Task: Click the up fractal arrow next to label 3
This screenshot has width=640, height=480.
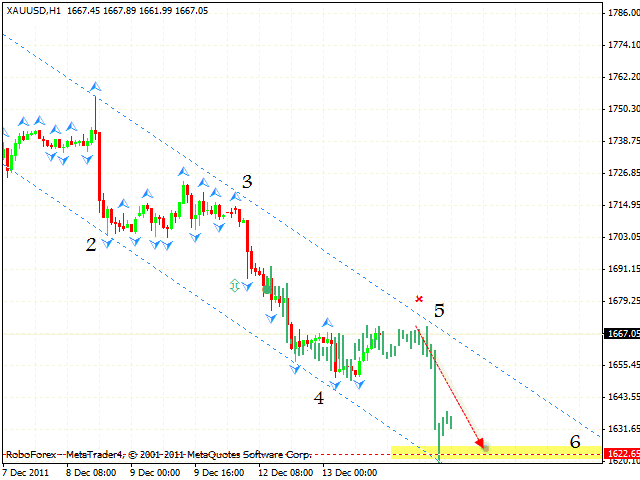Action: point(236,197)
